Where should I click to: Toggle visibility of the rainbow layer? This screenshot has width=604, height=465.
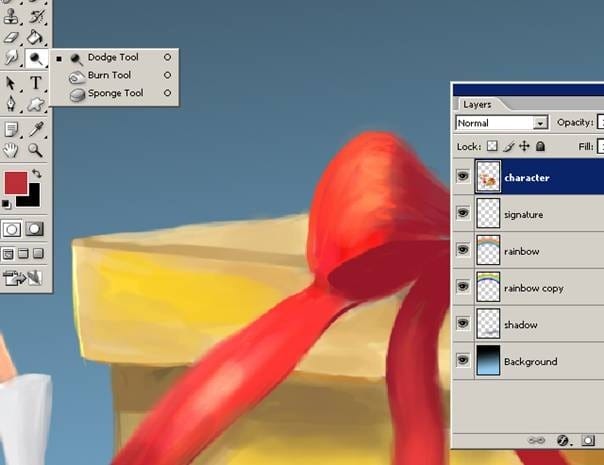pyautogui.click(x=463, y=250)
